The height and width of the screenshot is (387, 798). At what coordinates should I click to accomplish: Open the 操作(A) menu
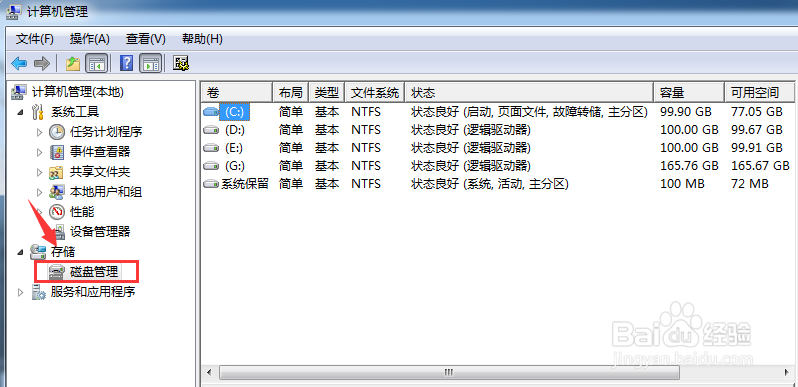(90, 39)
